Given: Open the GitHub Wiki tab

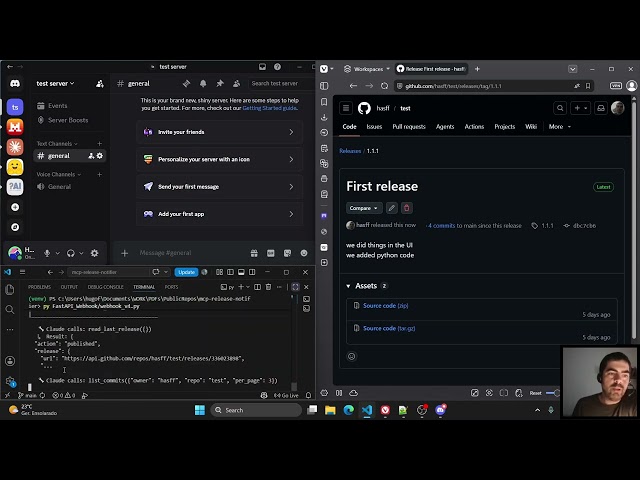Looking at the screenshot, I should point(531,127).
